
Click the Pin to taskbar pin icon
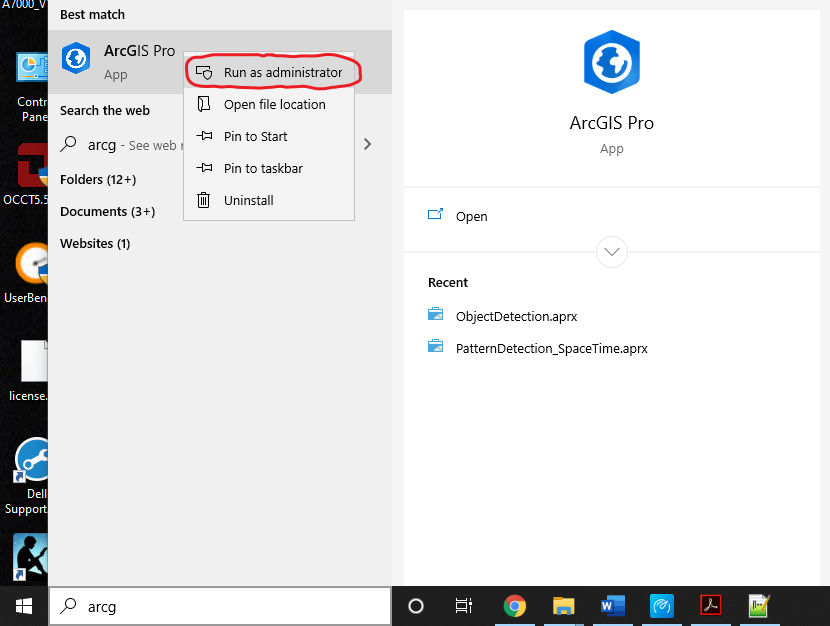(204, 168)
